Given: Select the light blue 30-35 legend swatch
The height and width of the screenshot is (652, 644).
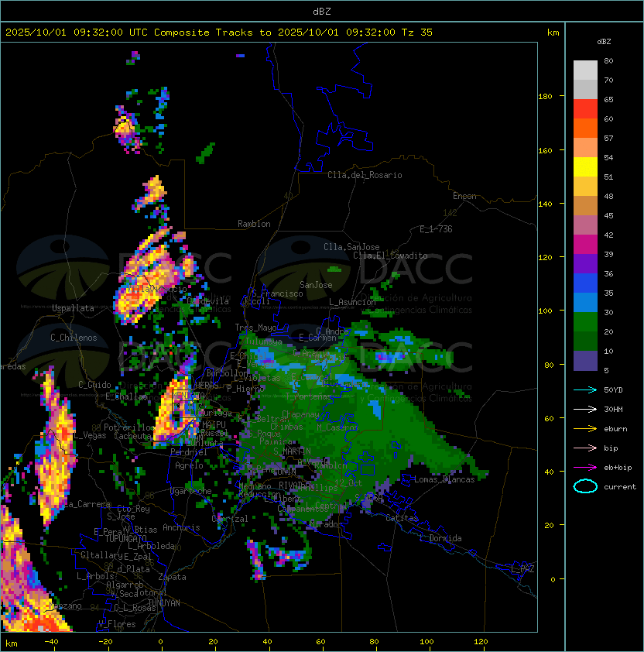Looking at the screenshot, I should (585, 302).
